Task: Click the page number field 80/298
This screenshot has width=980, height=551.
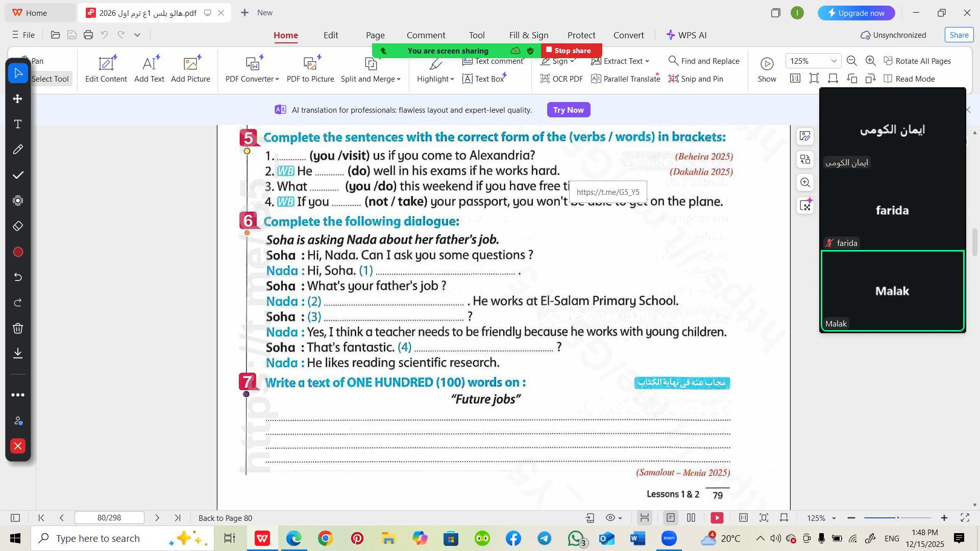Action: (109, 518)
